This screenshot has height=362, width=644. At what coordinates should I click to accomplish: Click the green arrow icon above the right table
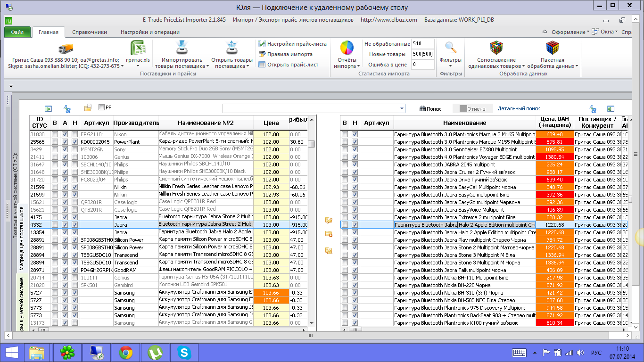(611, 108)
